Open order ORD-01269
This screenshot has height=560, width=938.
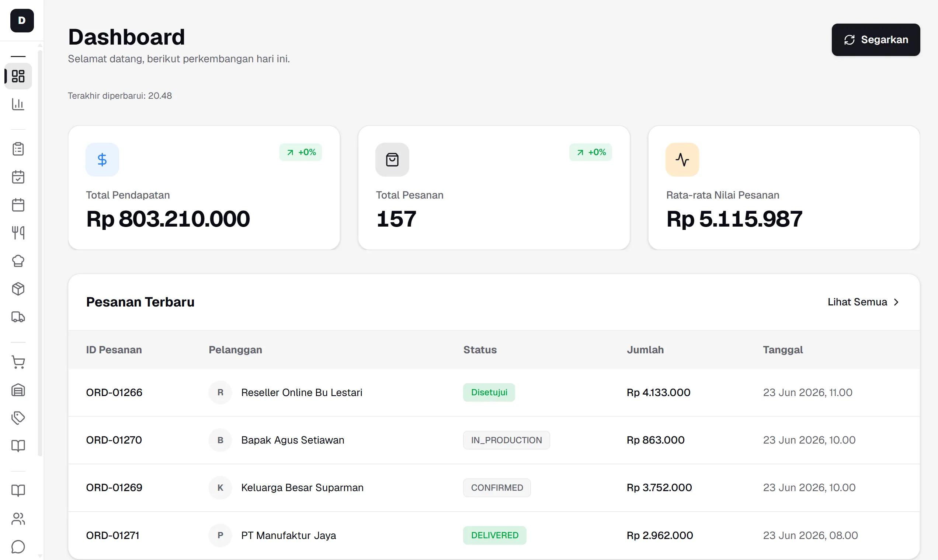114,487
